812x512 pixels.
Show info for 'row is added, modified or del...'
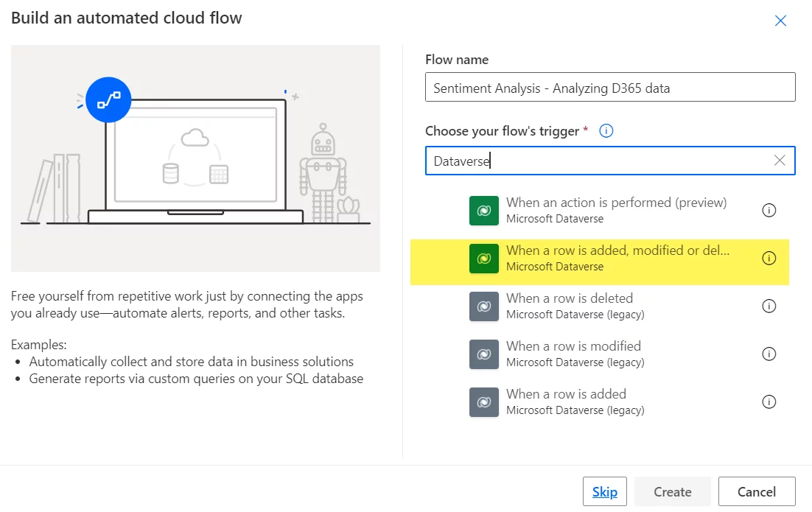pos(769,258)
